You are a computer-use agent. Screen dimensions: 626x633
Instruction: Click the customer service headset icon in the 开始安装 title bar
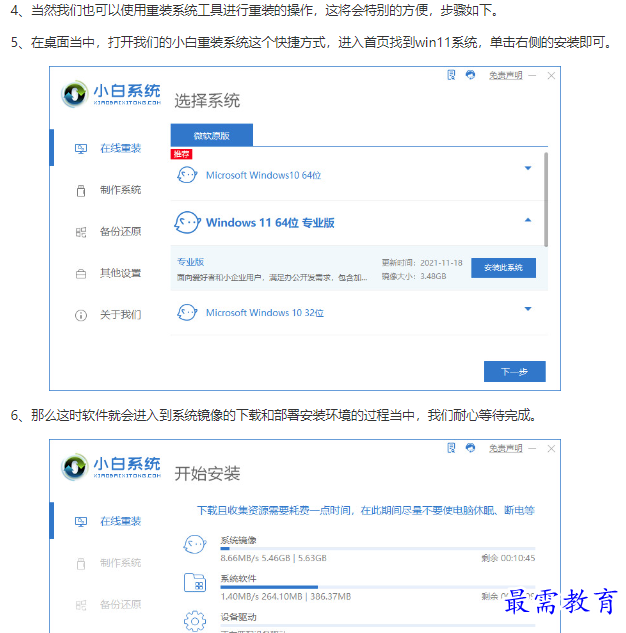(x=470, y=448)
